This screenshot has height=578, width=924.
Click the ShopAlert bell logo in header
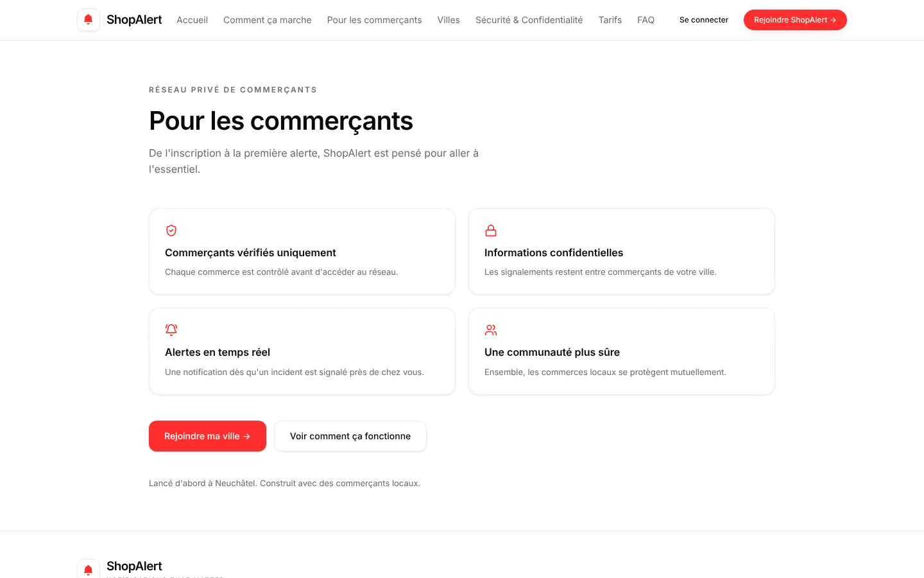pyautogui.click(x=89, y=20)
